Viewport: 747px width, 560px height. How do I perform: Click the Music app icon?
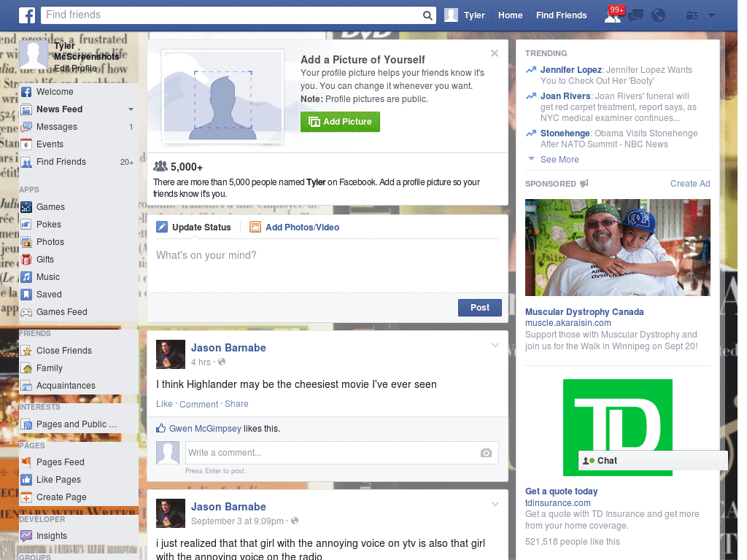point(27,277)
